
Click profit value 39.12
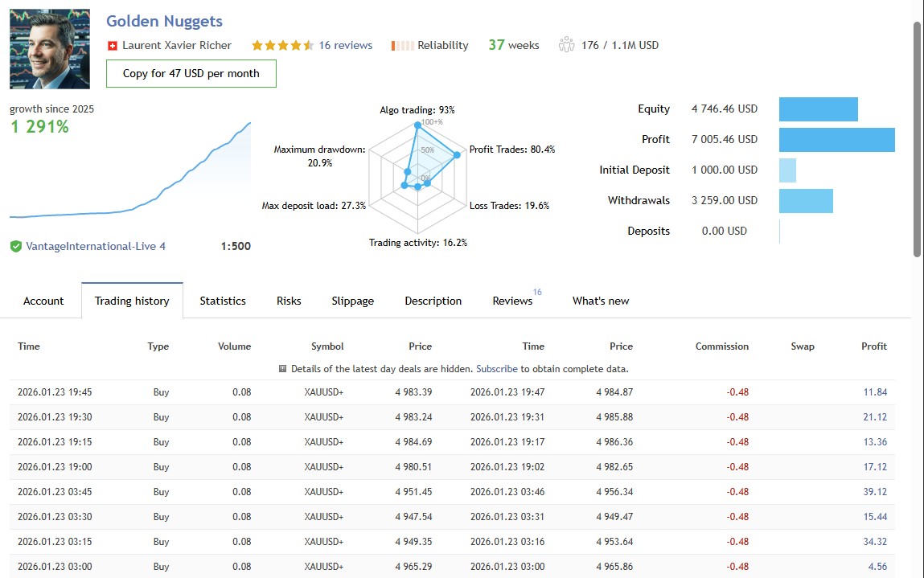tap(875, 492)
